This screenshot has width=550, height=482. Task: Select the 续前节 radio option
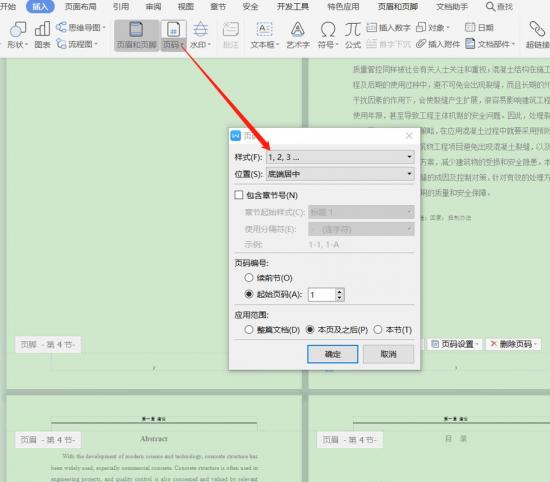[x=249, y=278]
